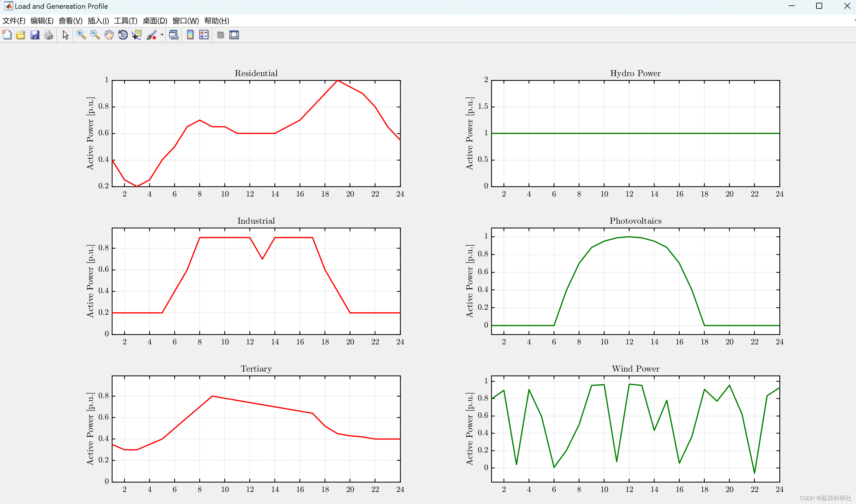
Task: Open the Link Plot tool
Action: [x=174, y=35]
